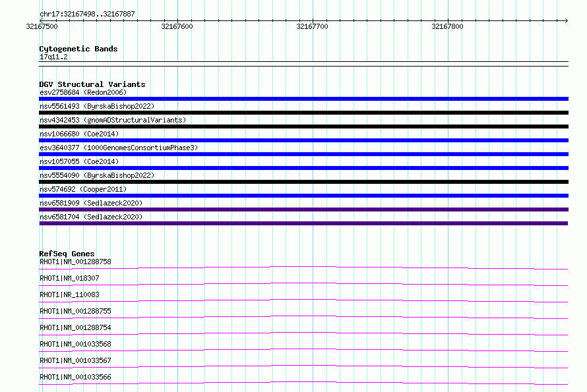
Task: Click the magenta intron line for NM_001288754
Action: (303, 333)
